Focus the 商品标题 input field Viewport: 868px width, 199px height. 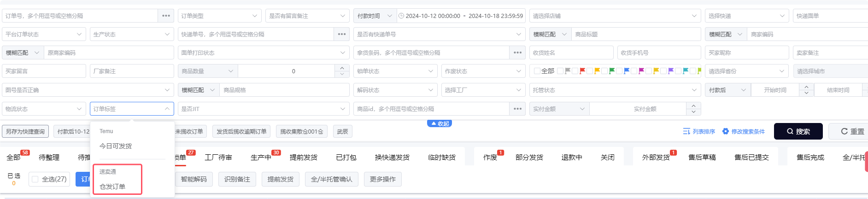point(636,34)
